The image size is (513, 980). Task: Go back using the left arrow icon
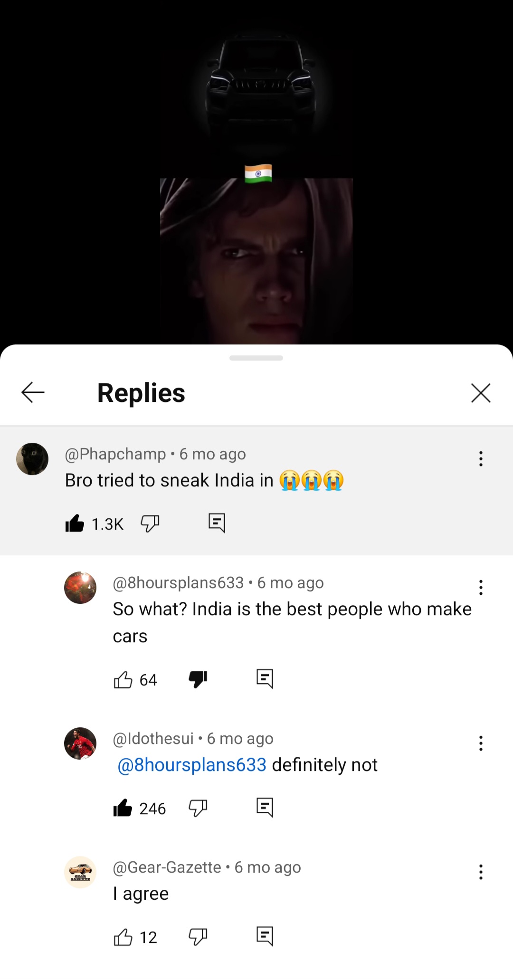pos(33,392)
